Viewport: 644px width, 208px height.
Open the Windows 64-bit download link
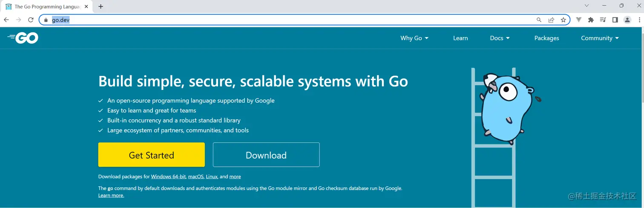point(168,176)
